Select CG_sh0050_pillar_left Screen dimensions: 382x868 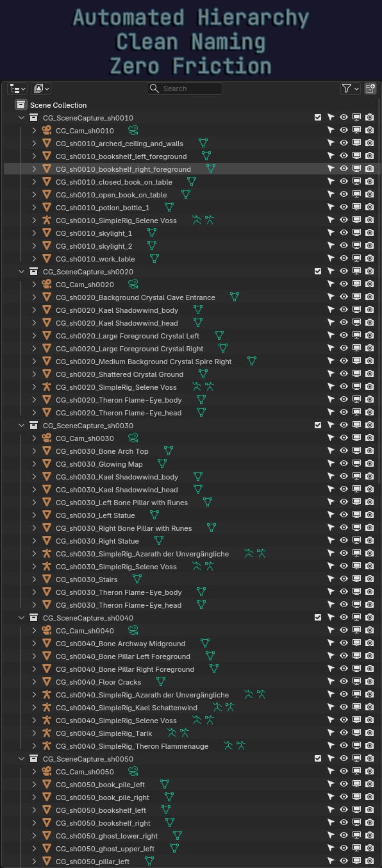tap(92, 862)
